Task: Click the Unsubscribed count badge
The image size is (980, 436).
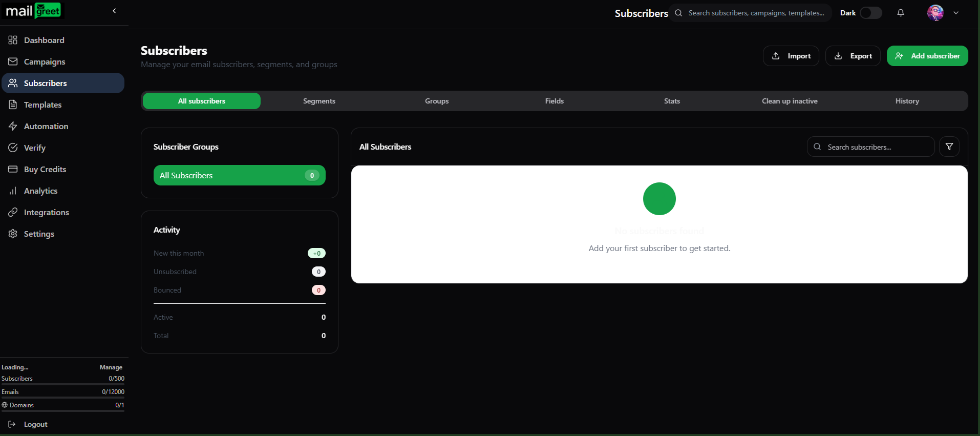Action: (318, 272)
